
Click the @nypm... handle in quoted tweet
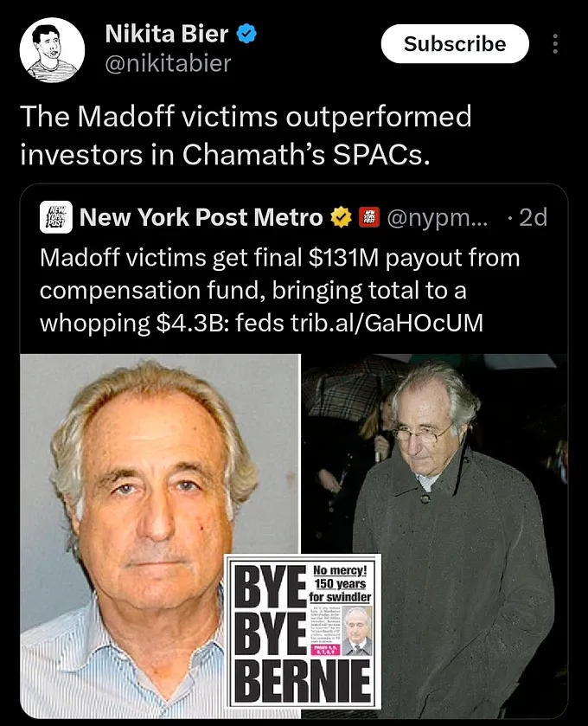point(437,217)
